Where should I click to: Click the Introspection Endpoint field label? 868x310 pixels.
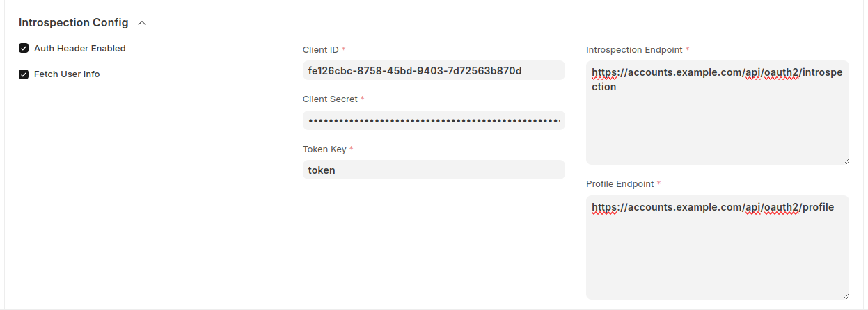634,50
